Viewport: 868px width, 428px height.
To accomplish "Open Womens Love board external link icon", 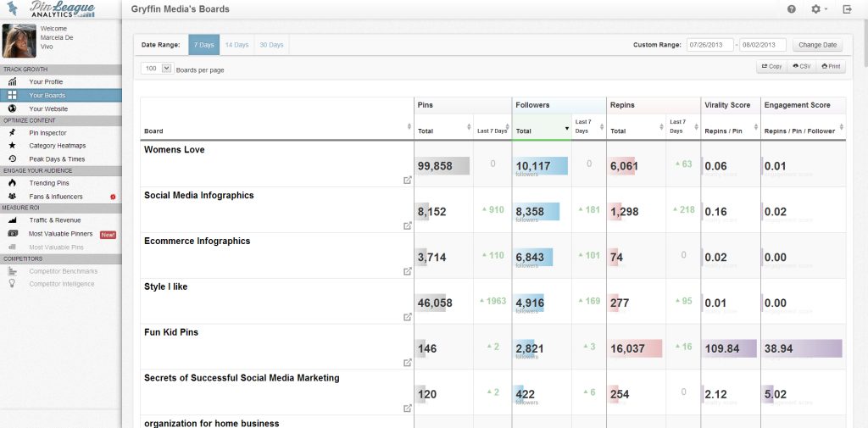I will tap(408, 180).
